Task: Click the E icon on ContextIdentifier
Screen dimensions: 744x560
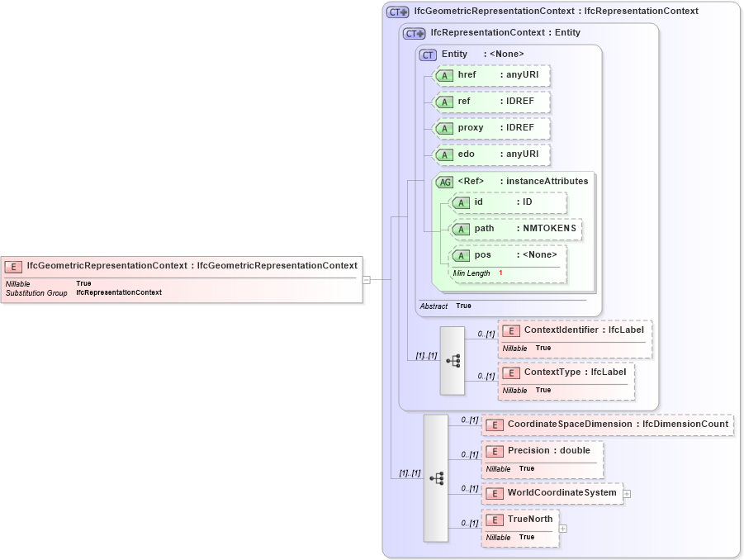Action: click(509, 330)
